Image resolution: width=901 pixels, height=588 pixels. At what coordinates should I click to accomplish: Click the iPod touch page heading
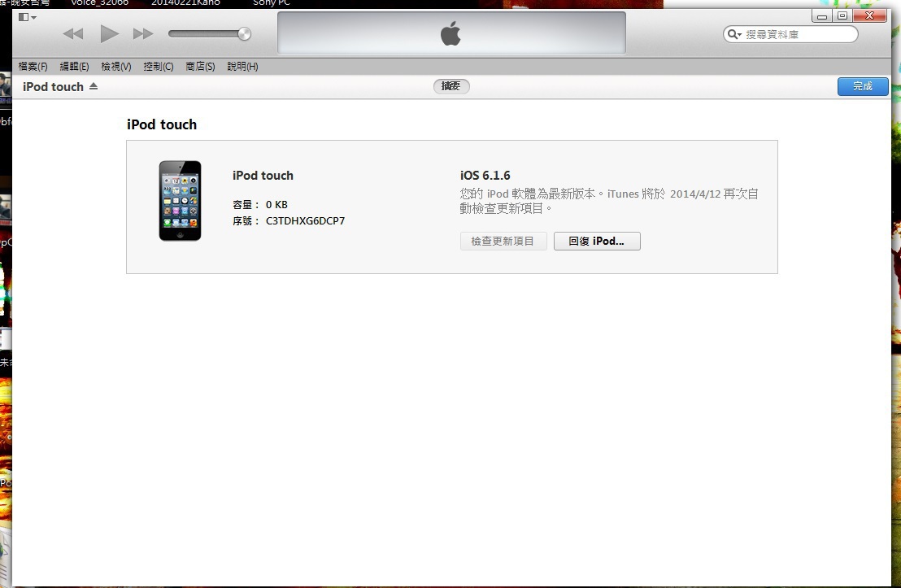(x=162, y=124)
